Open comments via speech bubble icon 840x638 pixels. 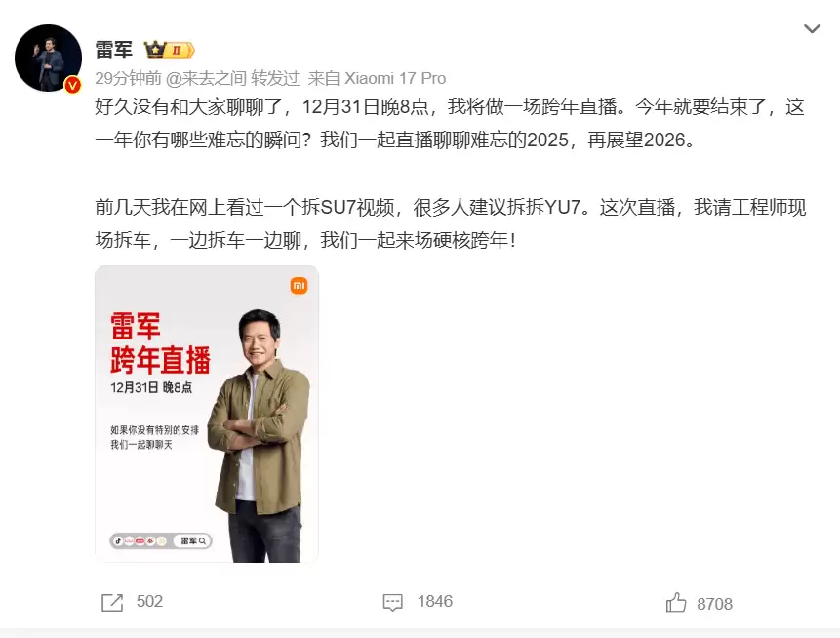[392, 602]
